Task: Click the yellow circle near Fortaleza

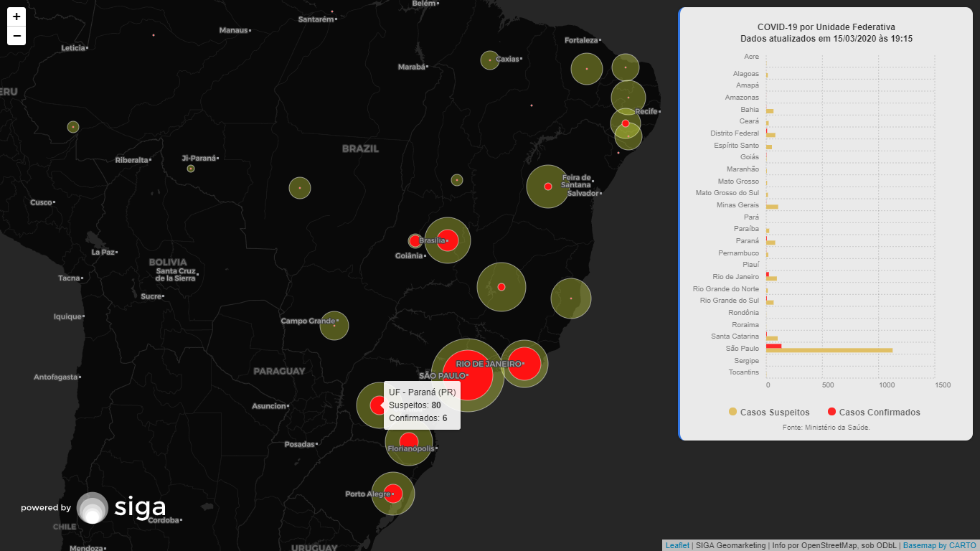Action: (x=587, y=69)
